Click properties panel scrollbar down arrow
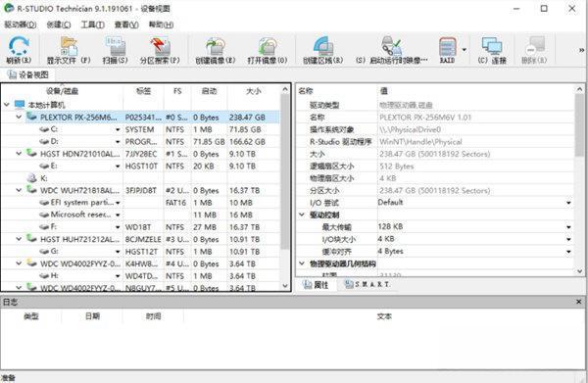This screenshot has width=588, height=383. (580, 271)
